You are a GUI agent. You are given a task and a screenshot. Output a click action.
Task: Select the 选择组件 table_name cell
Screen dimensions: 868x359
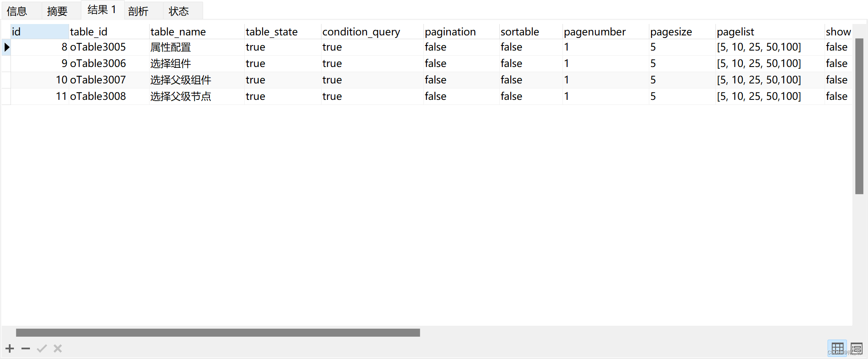coord(197,63)
